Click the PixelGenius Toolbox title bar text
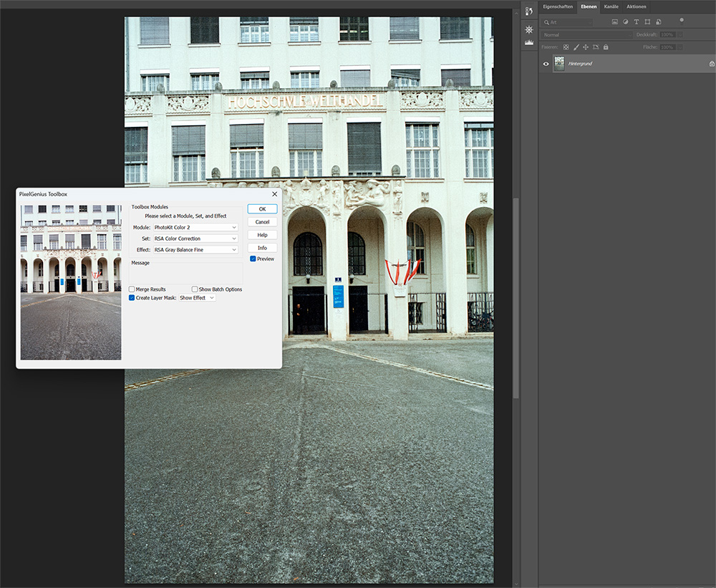 [x=43, y=194]
